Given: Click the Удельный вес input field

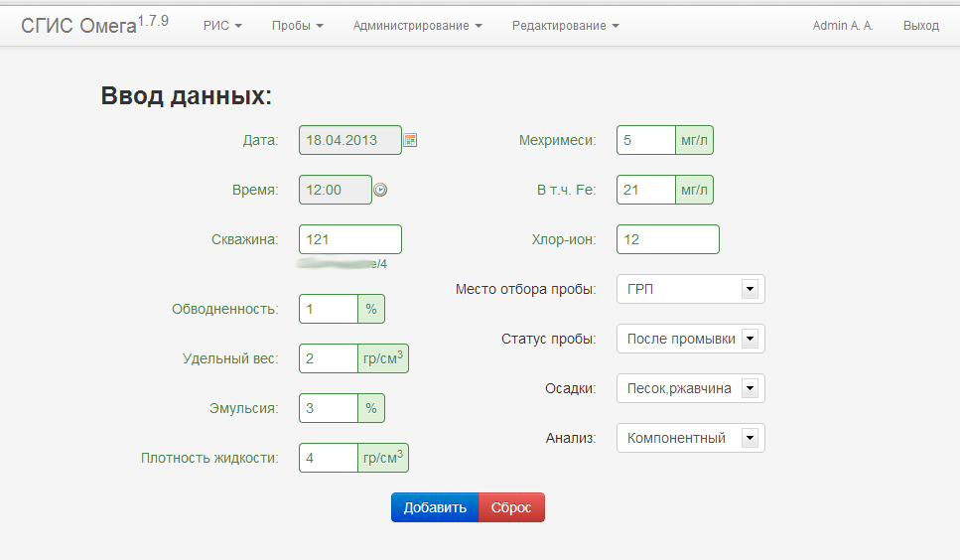Looking at the screenshot, I should coord(329,358).
